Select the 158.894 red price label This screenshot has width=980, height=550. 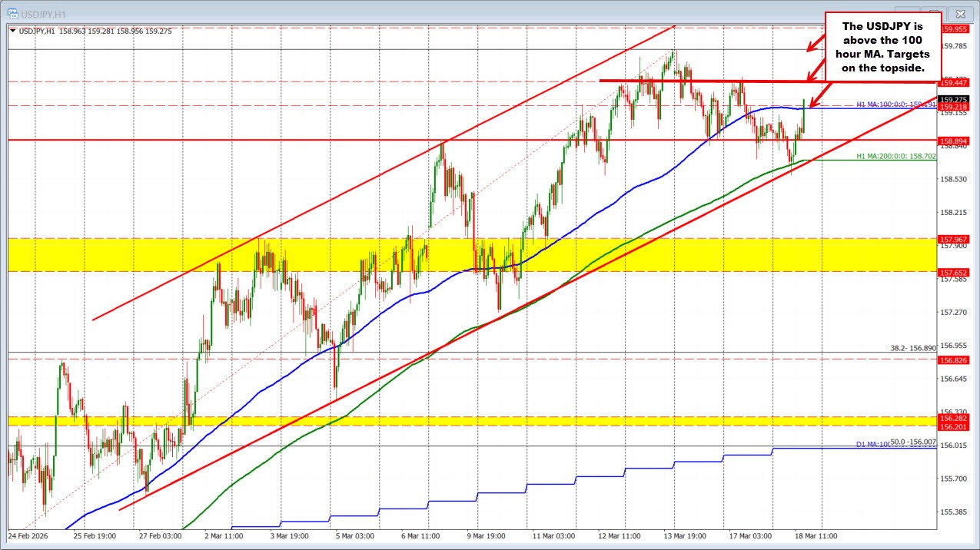tap(953, 141)
